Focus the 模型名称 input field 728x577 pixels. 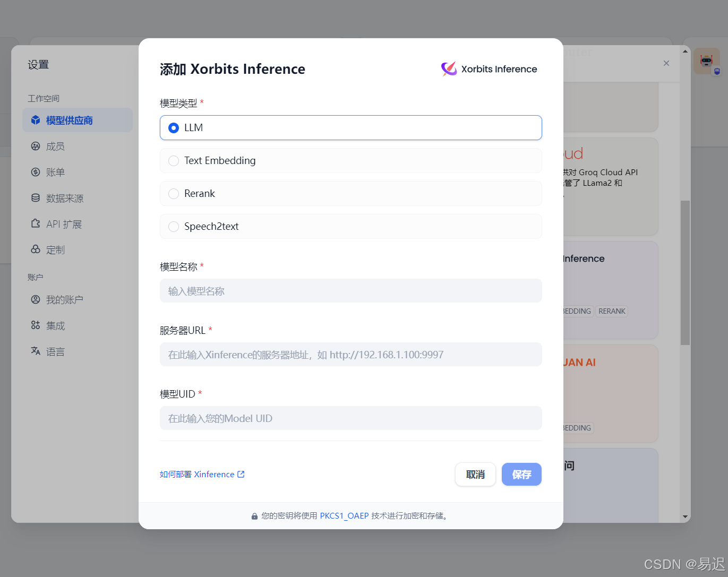pyautogui.click(x=350, y=291)
